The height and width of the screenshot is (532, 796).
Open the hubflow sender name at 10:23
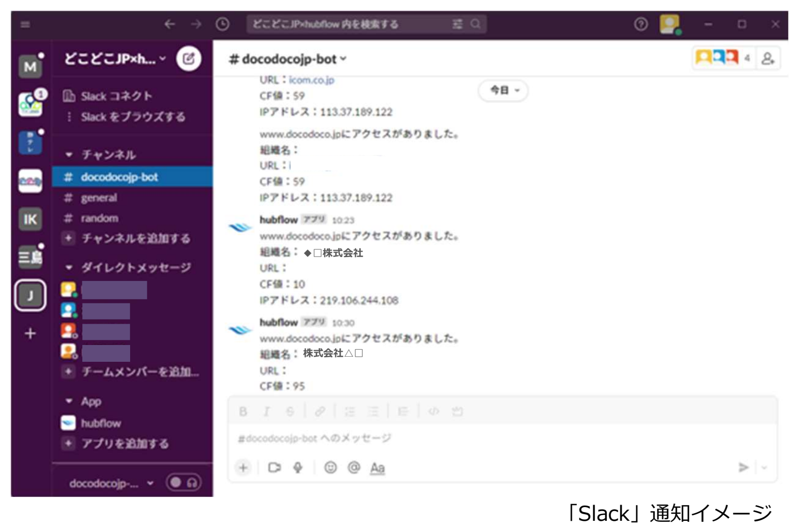tap(279, 220)
